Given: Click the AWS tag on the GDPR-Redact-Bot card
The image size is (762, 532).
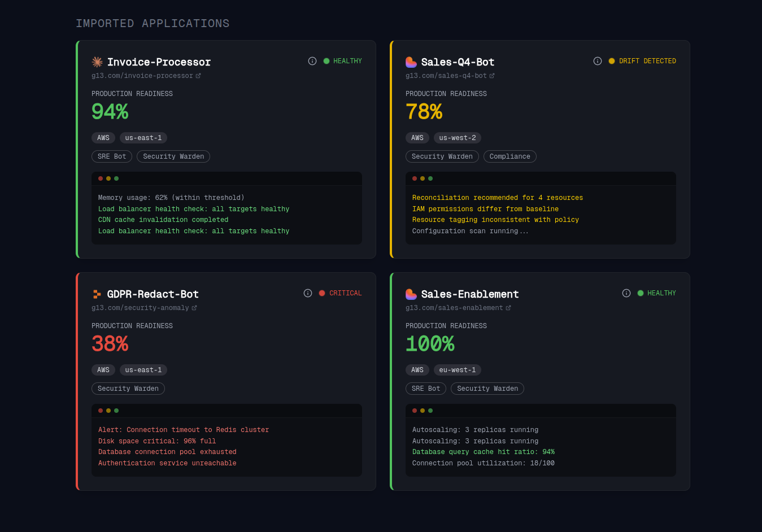Looking at the screenshot, I should click(103, 370).
